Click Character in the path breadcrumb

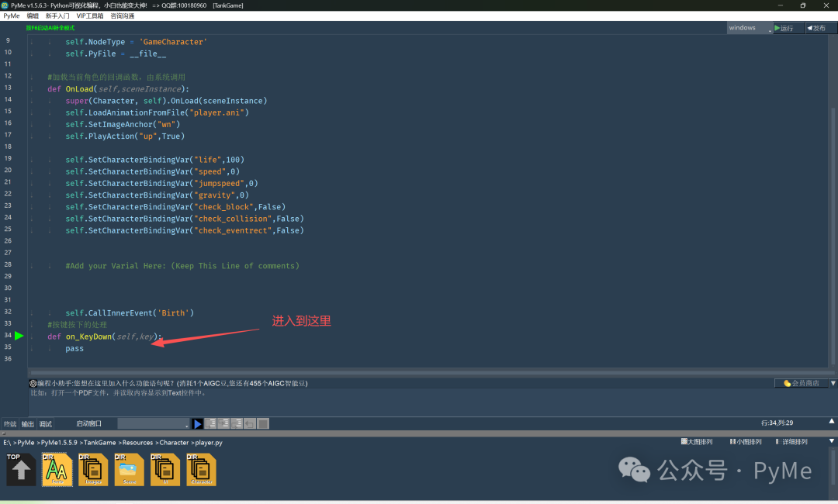click(x=174, y=443)
